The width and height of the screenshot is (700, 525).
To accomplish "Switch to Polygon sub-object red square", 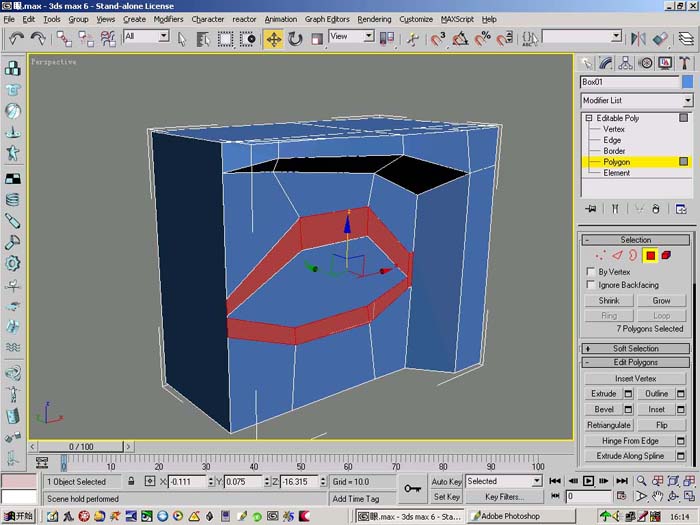I will (650, 255).
